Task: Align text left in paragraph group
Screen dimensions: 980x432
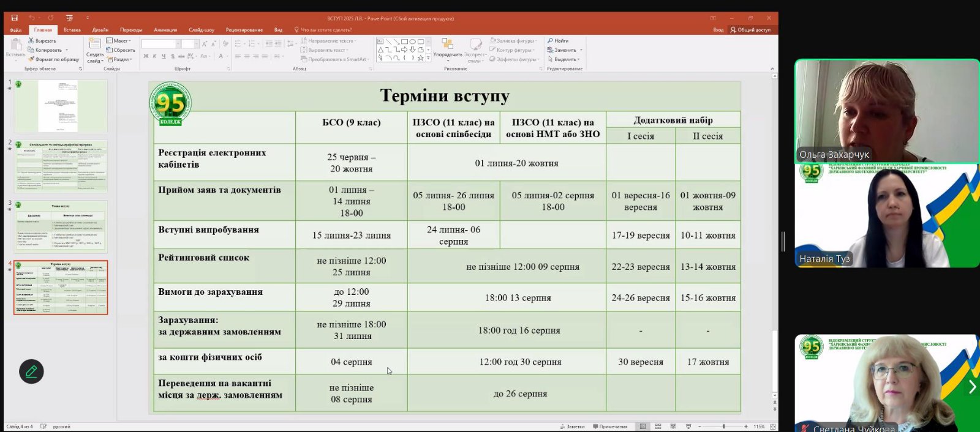Action: pos(238,56)
